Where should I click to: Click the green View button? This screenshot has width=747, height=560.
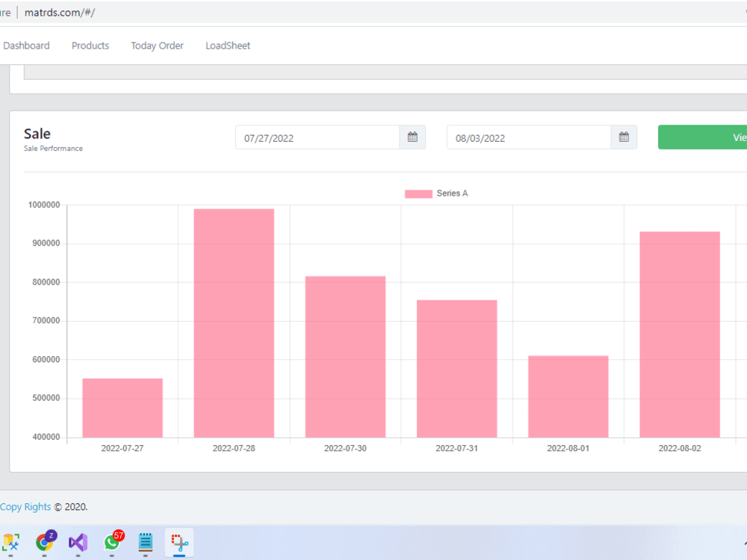702,137
